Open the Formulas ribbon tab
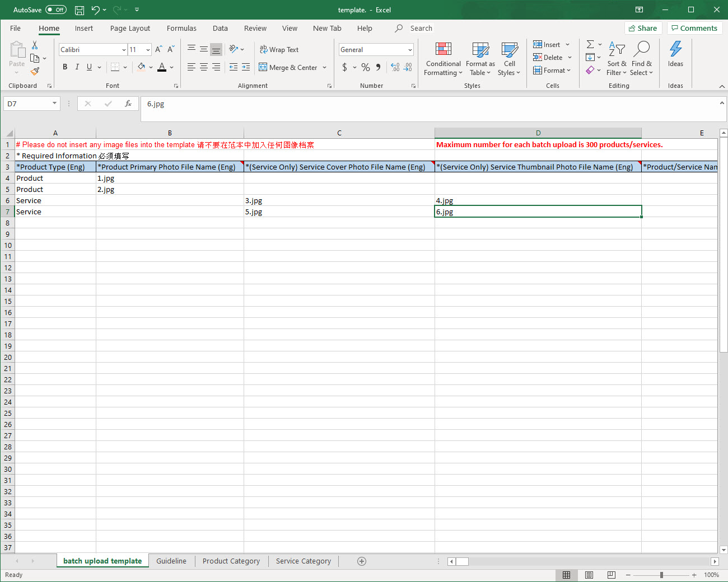The width and height of the screenshot is (728, 582). pyautogui.click(x=181, y=29)
